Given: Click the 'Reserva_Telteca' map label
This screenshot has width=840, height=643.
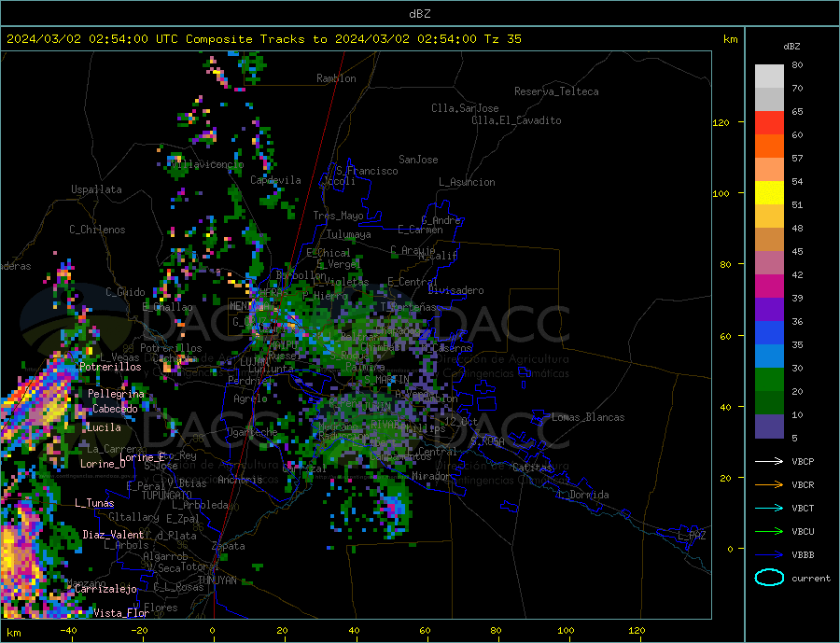Looking at the screenshot, I should (556, 91).
